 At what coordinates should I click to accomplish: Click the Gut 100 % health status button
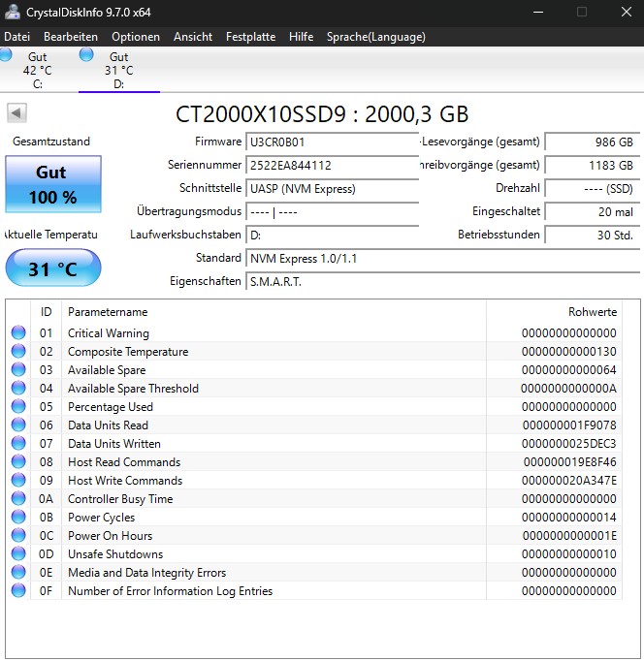point(53,184)
